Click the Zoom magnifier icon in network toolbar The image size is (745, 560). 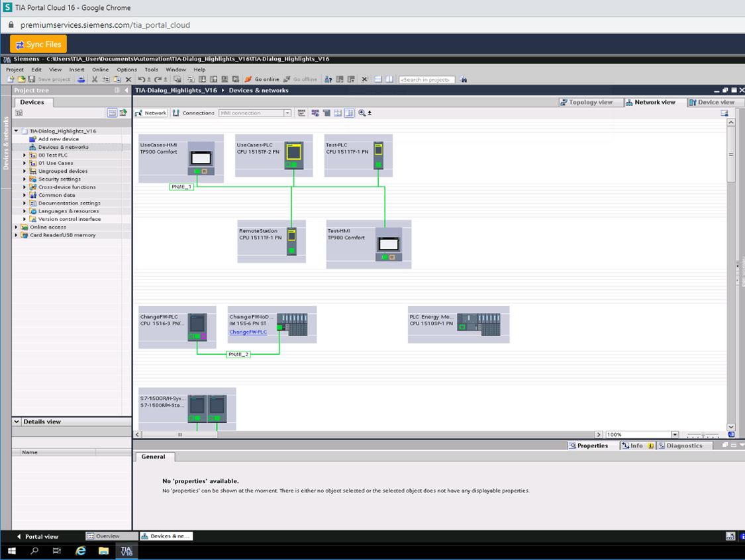point(362,113)
